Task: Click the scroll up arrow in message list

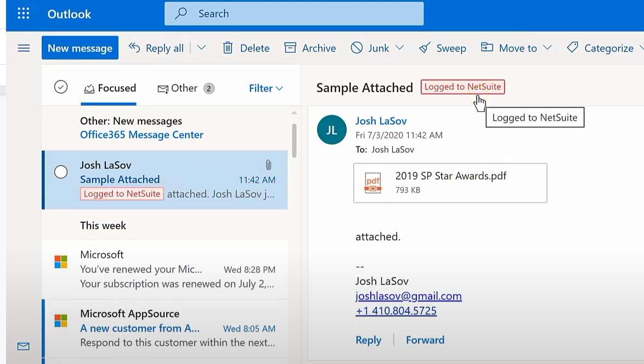Action: point(294,113)
